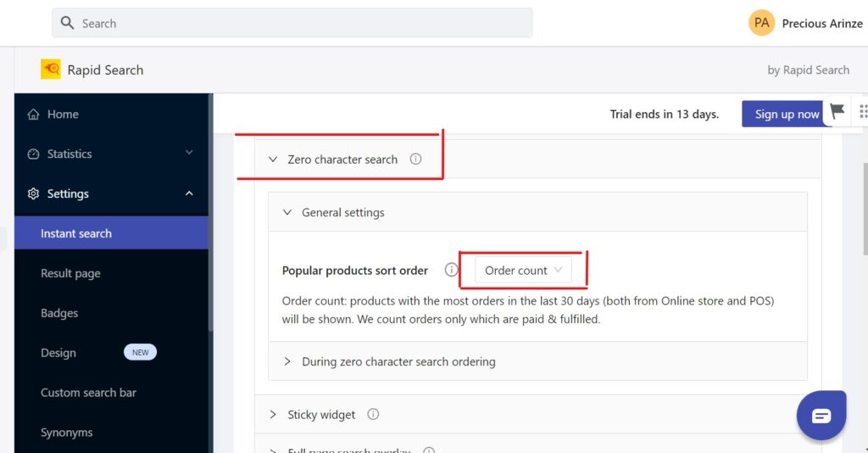Image resolution: width=868 pixels, height=453 pixels.
Task: Click the Sign up now button
Action: click(787, 114)
